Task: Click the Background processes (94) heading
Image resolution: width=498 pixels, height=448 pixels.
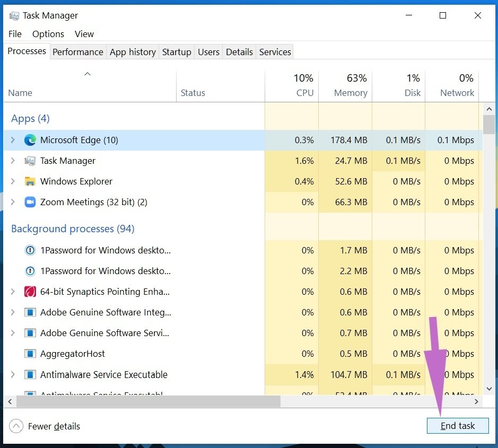Action: coord(73,229)
